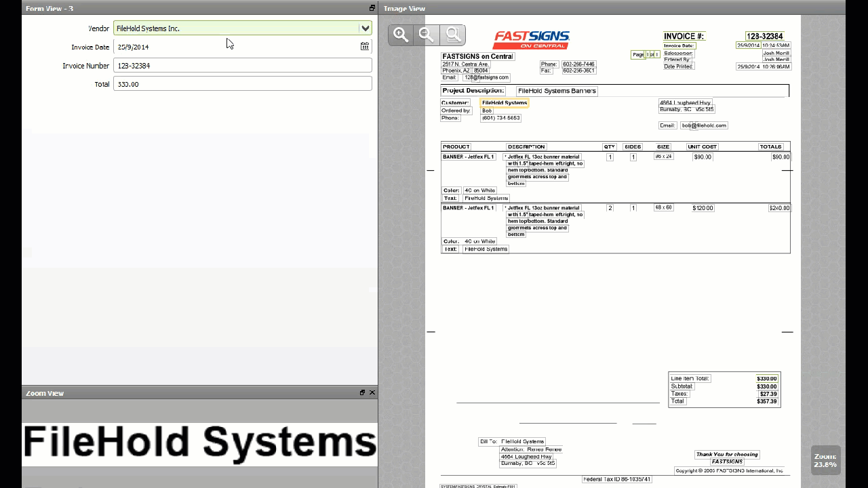Image resolution: width=868 pixels, height=488 pixels.
Task: Select the $357.39 total value on invoice
Action: coord(767,401)
